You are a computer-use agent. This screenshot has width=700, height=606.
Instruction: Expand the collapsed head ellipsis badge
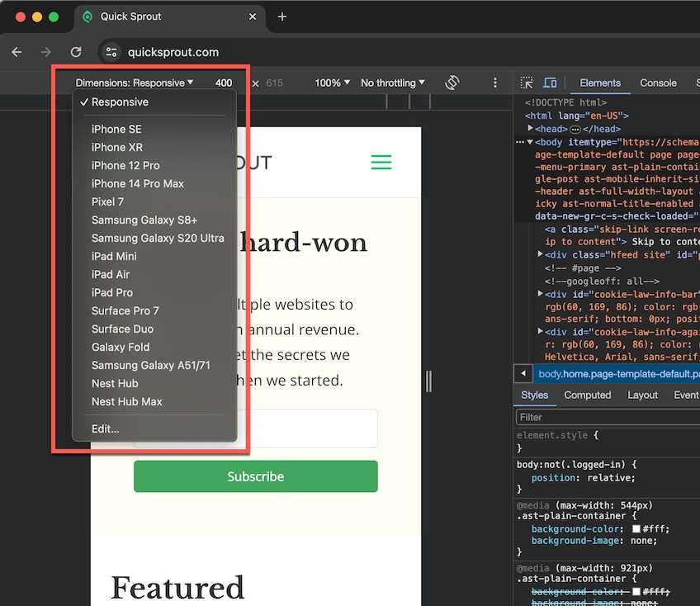(x=575, y=129)
